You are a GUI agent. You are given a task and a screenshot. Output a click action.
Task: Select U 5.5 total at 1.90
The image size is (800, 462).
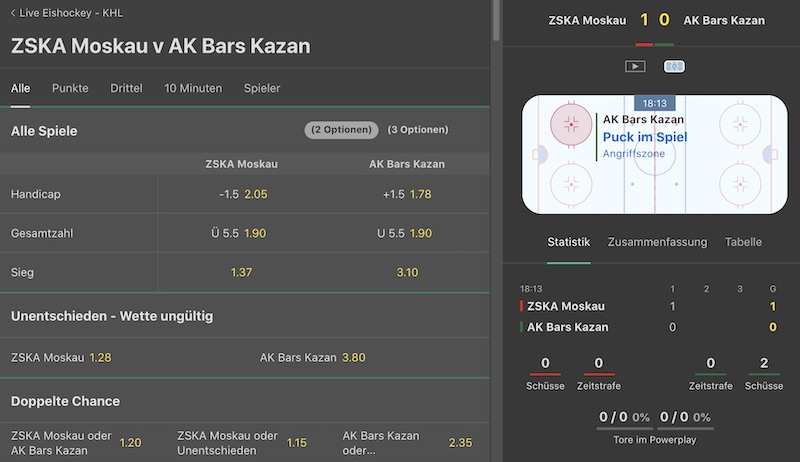tap(405, 234)
